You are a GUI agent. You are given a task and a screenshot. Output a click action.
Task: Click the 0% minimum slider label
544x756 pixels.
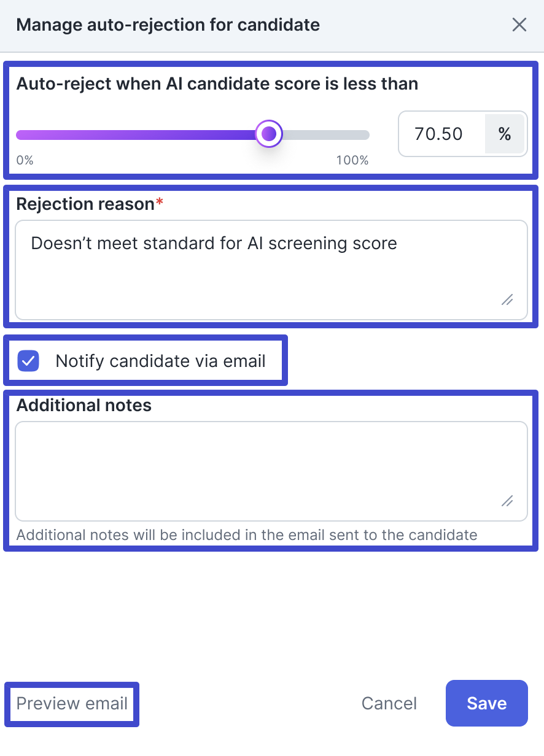(25, 161)
